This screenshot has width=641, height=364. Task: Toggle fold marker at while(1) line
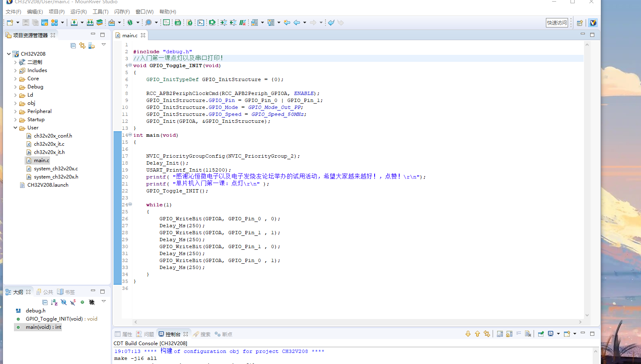tap(130, 204)
